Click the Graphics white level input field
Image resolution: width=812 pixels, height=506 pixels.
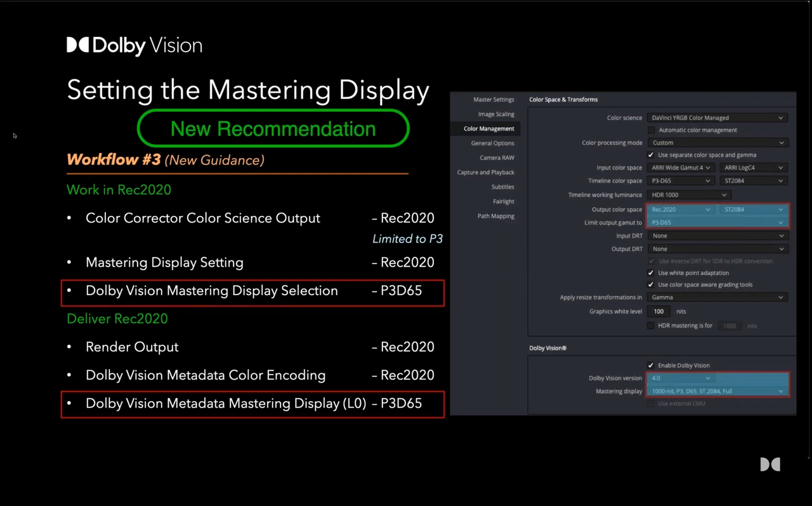(x=660, y=312)
